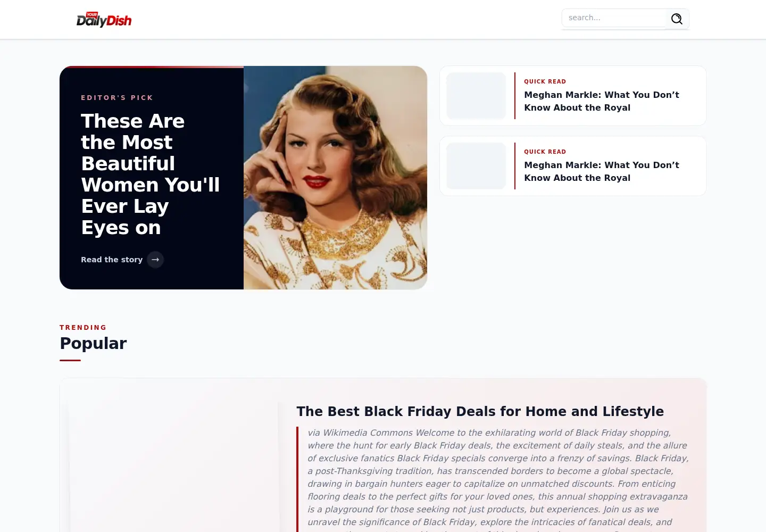Open the first Meghan Markle quick read title
766x532 pixels.
(602, 101)
